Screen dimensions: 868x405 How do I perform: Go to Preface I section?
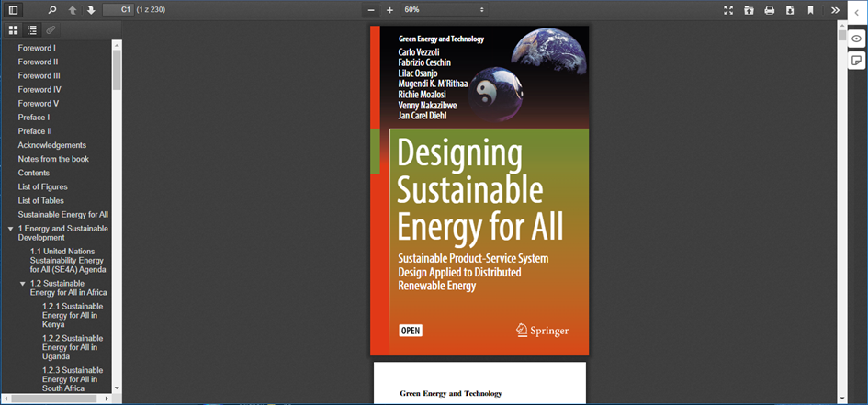(34, 118)
